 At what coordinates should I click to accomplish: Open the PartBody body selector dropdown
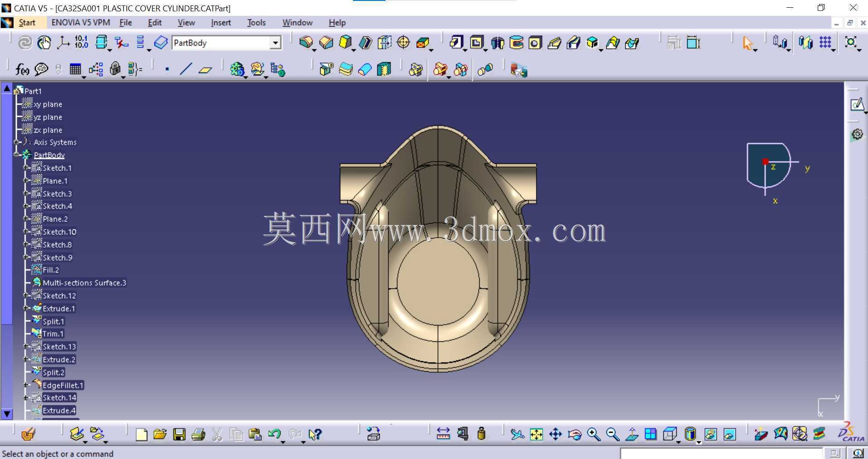[x=275, y=43]
